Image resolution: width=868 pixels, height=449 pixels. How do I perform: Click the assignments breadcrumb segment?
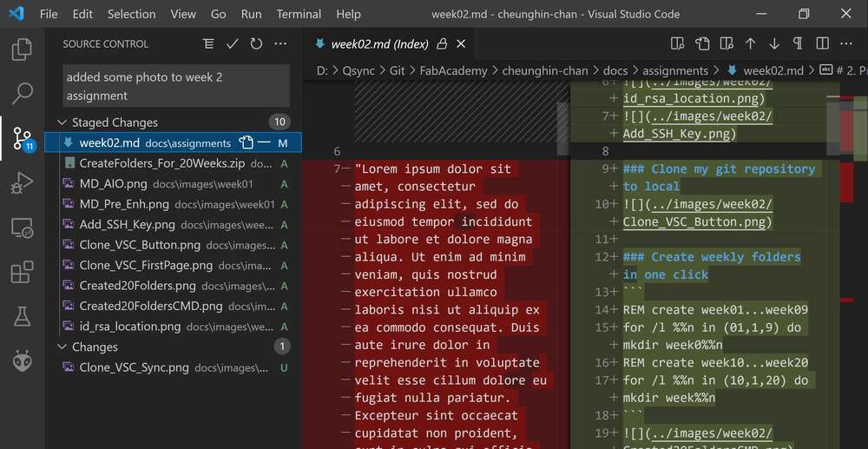coord(674,71)
